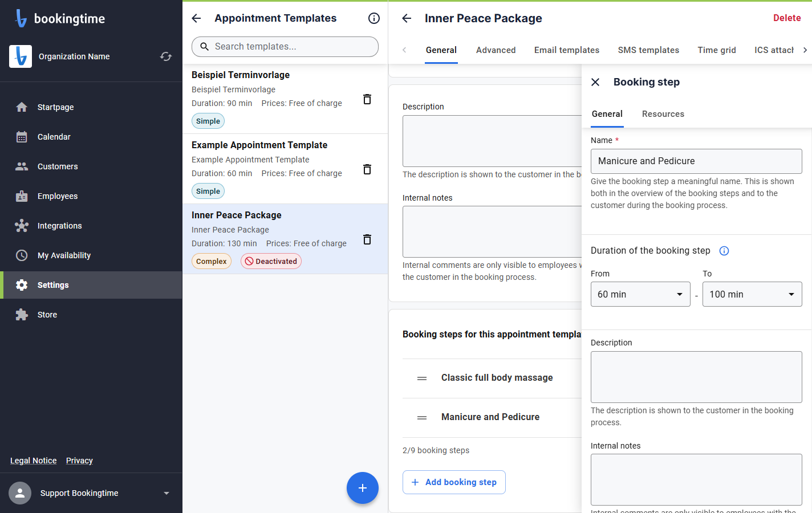This screenshot has height=513, width=812.
Task: Delete the Beispiel Terminvorlage template via trash icon
Action: point(367,99)
